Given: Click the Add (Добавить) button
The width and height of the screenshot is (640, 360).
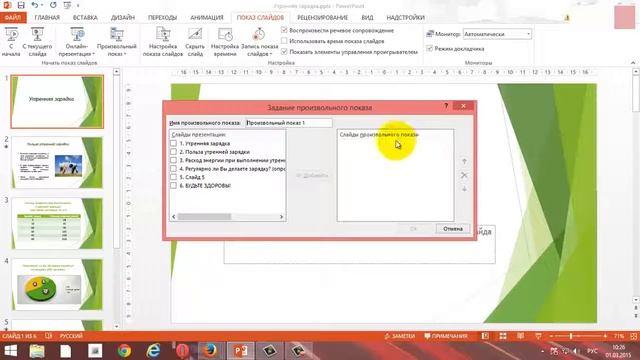Looking at the screenshot, I should pyautogui.click(x=312, y=176).
